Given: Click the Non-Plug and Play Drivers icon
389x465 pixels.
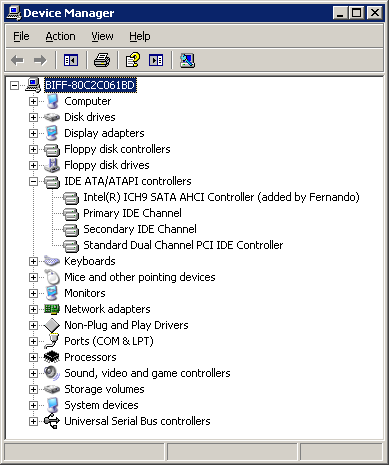Looking at the screenshot, I should [52, 325].
